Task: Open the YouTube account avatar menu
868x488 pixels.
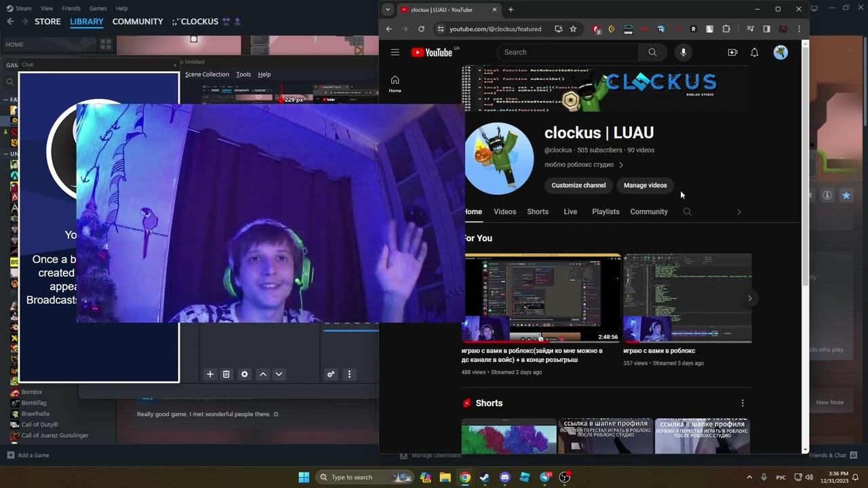Action: [781, 52]
